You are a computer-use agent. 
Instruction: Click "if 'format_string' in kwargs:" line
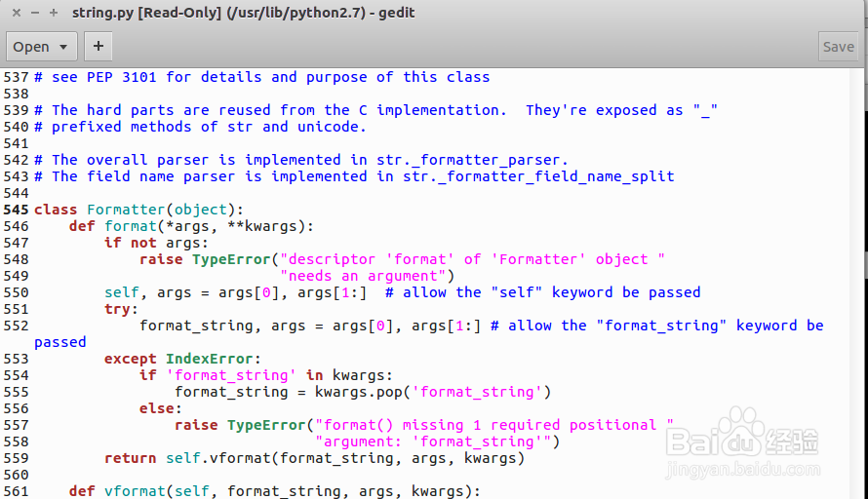266,375
